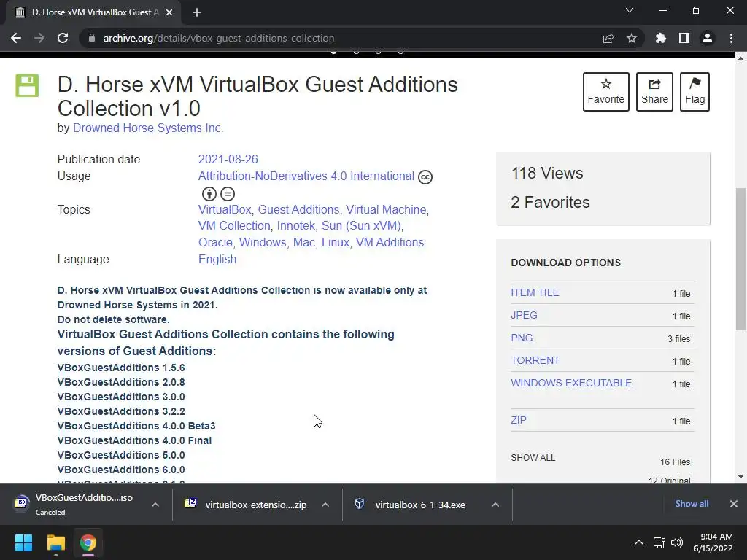
Task: Click the publication date 2021-08-26
Action: point(228,159)
